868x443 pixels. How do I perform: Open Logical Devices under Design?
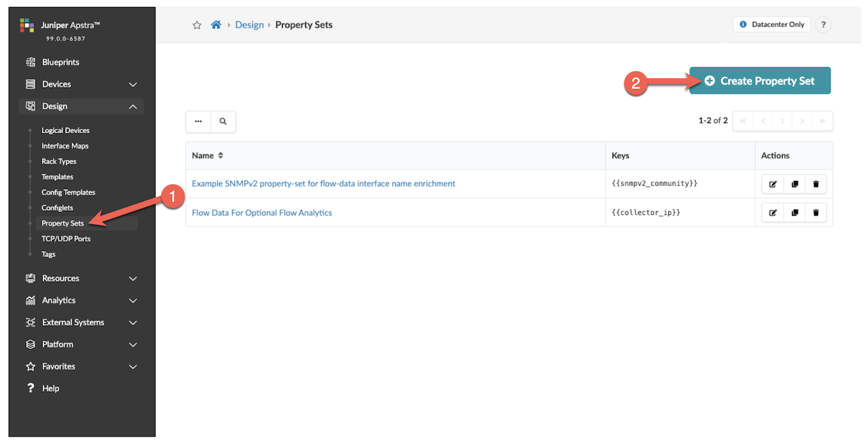click(x=66, y=130)
